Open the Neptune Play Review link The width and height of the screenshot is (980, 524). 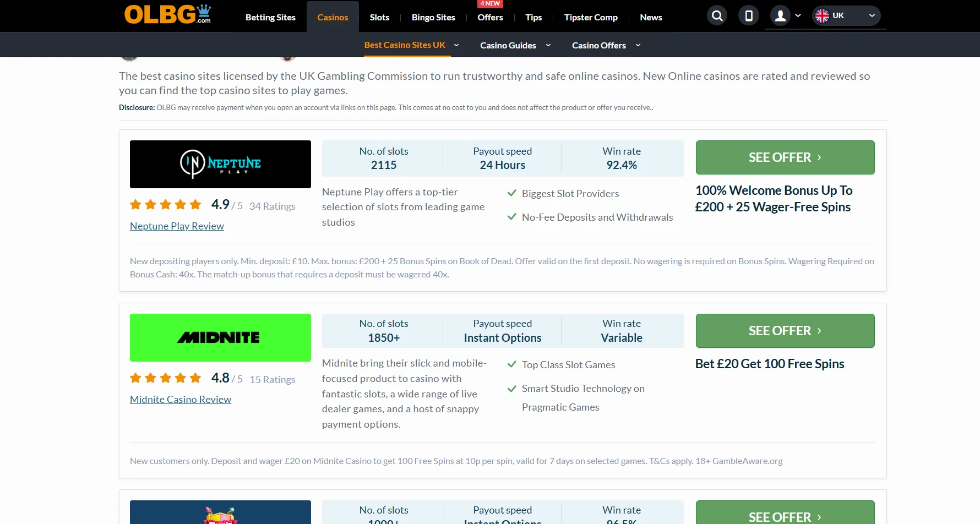(x=177, y=226)
